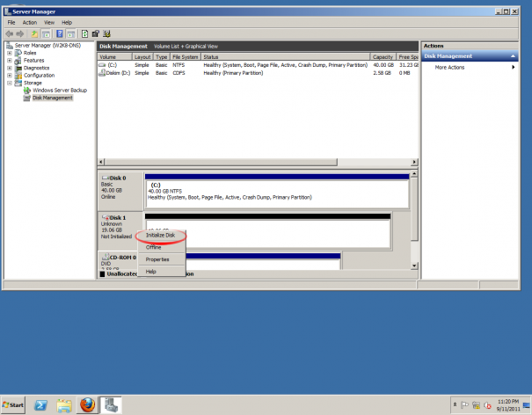Click the Configuration node icon

click(18, 76)
